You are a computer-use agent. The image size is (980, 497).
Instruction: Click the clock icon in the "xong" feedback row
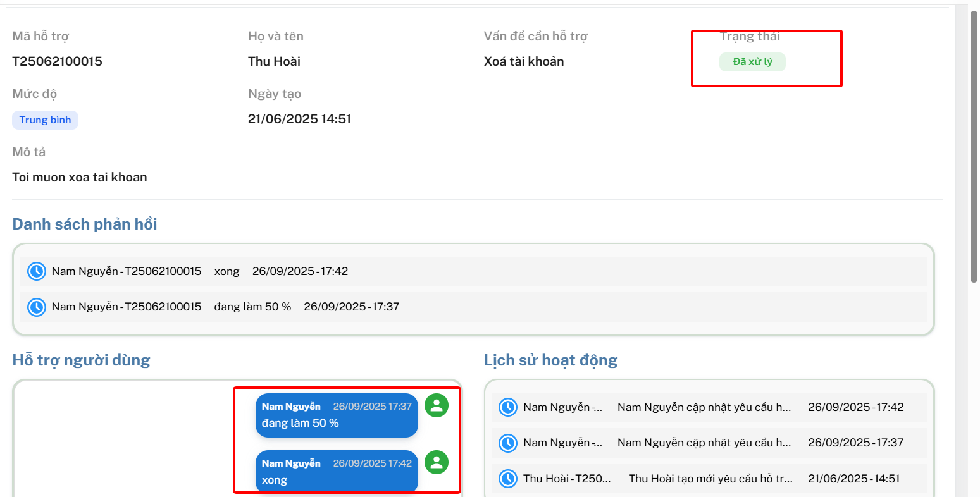[37, 271]
